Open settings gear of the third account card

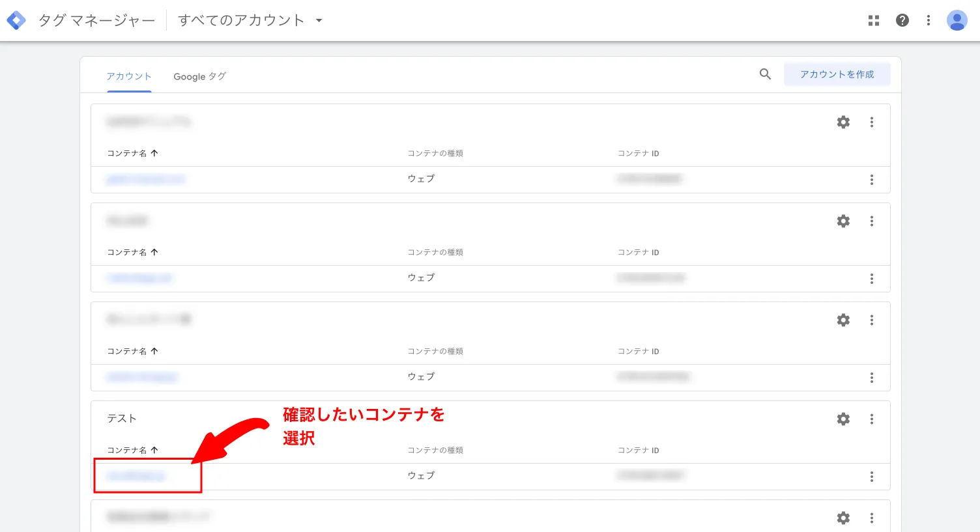coord(843,320)
